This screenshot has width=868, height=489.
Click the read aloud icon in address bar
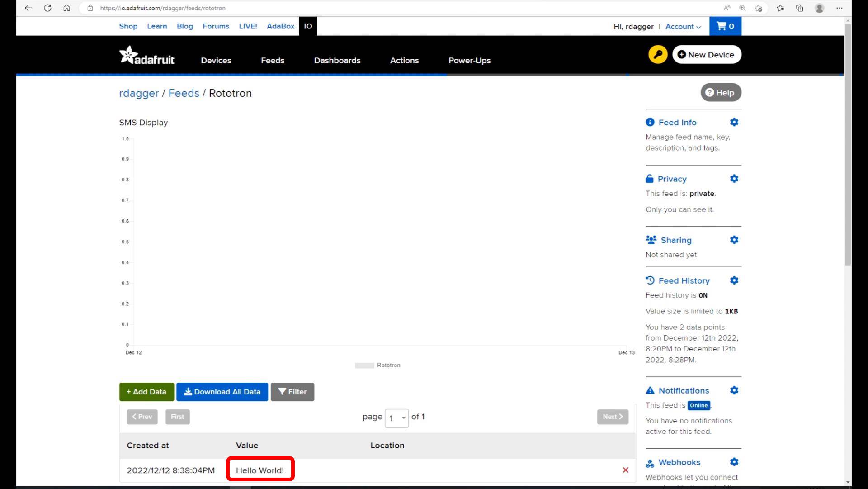click(x=727, y=8)
